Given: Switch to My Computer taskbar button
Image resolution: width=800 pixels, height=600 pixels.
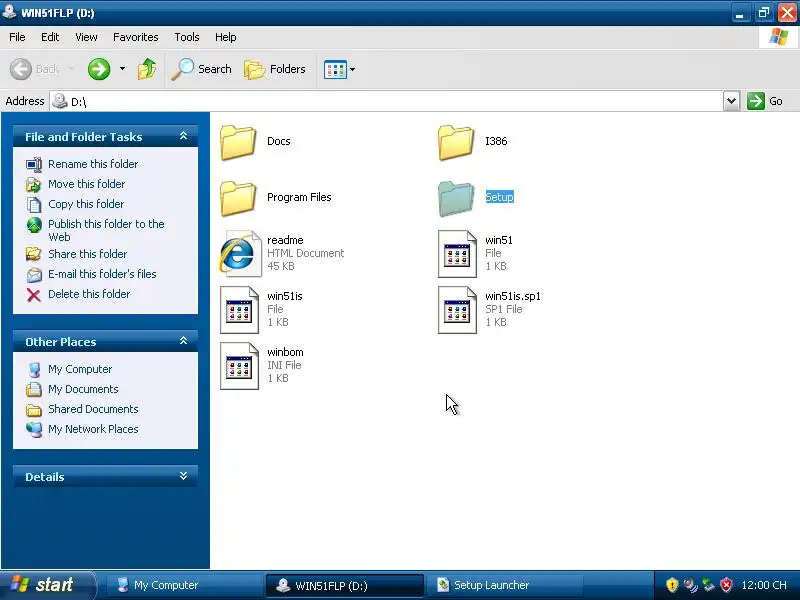Looking at the screenshot, I should pos(183,585).
